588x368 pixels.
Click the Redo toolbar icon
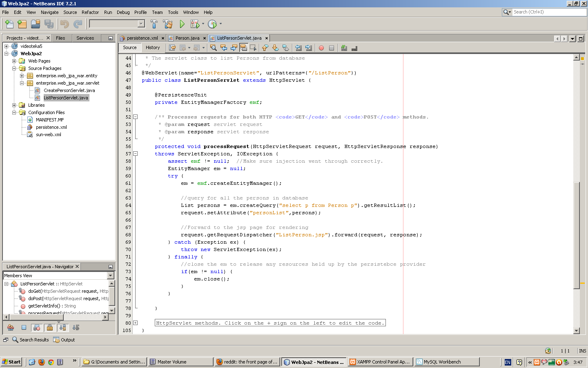pos(78,24)
